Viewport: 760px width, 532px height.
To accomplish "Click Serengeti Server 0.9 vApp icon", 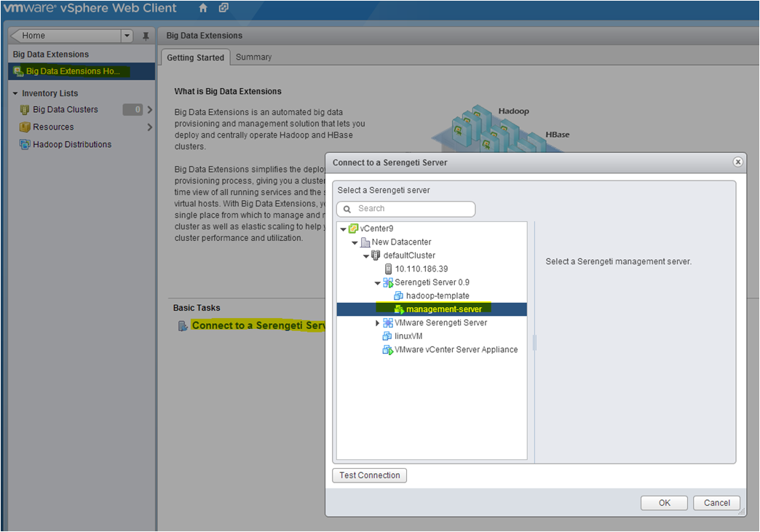I will (388, 282).
